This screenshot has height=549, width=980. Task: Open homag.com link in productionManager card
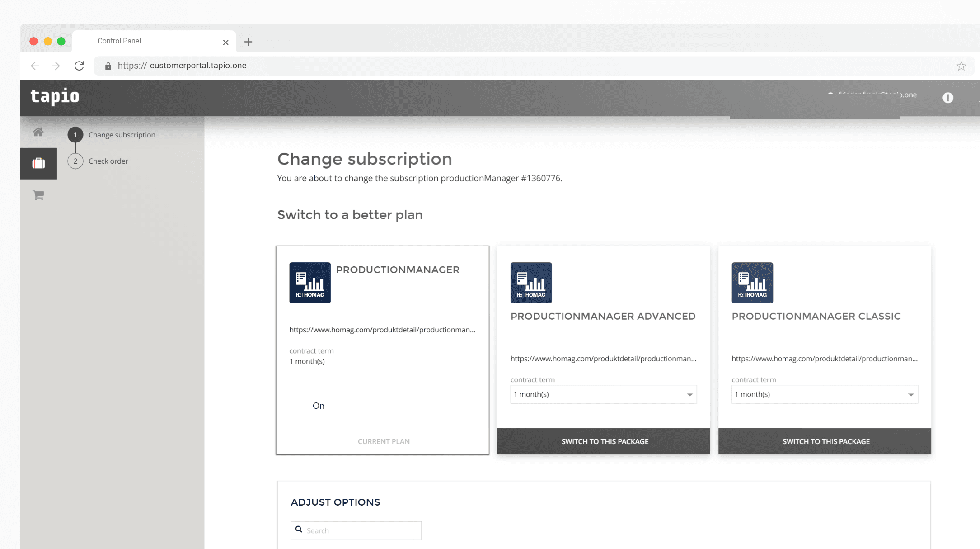point(382,330)
